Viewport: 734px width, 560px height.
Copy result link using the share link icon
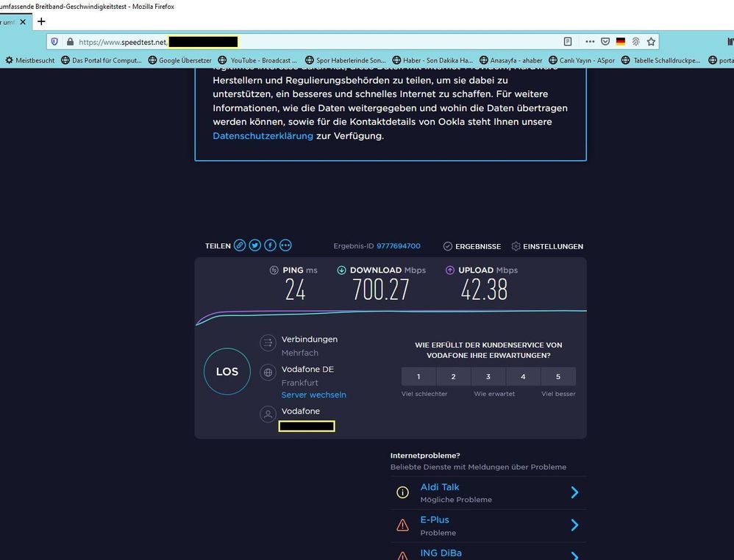(x=240, y=245)
